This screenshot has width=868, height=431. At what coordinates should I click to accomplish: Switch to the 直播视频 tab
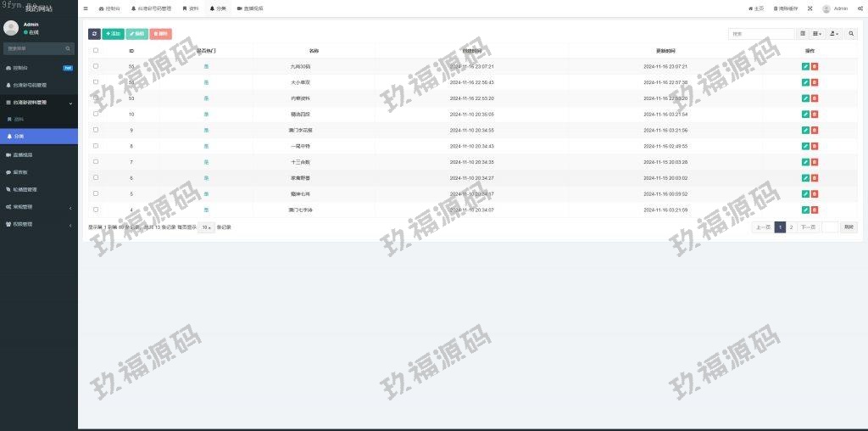250,8
